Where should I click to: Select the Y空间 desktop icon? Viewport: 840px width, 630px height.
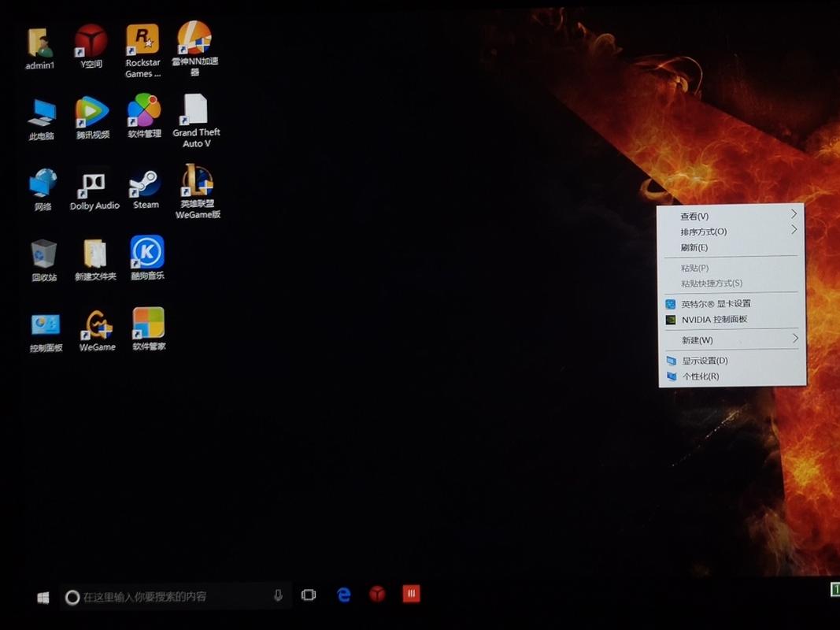[x=91, y=41]
